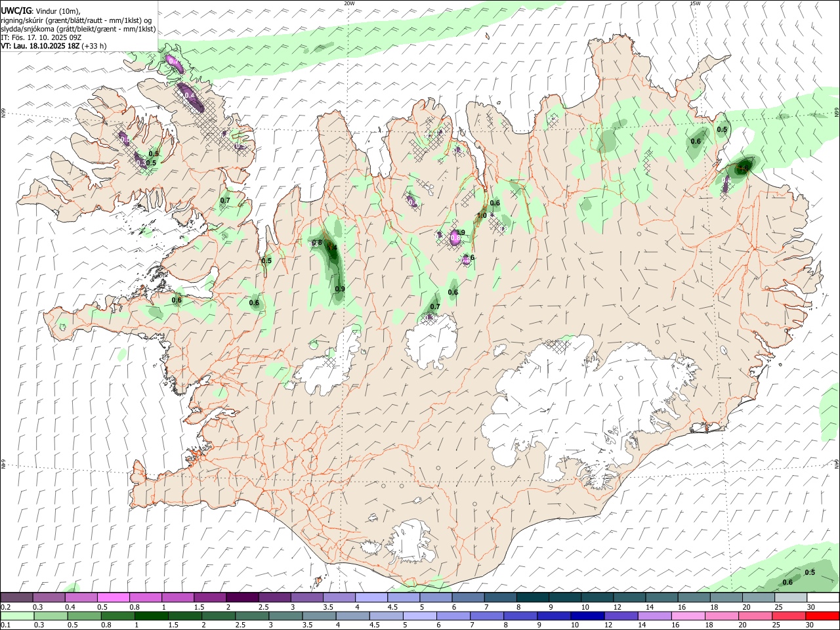This screenshot has width=840, height=630.
Task: Select rain legend swatch between 20 and 25
Action: (754, 616)
